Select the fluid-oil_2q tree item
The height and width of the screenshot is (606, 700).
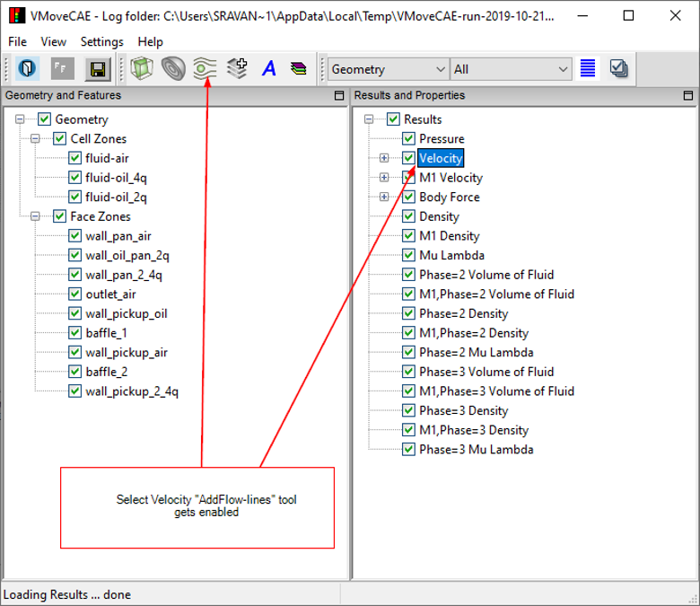[116, 197]
